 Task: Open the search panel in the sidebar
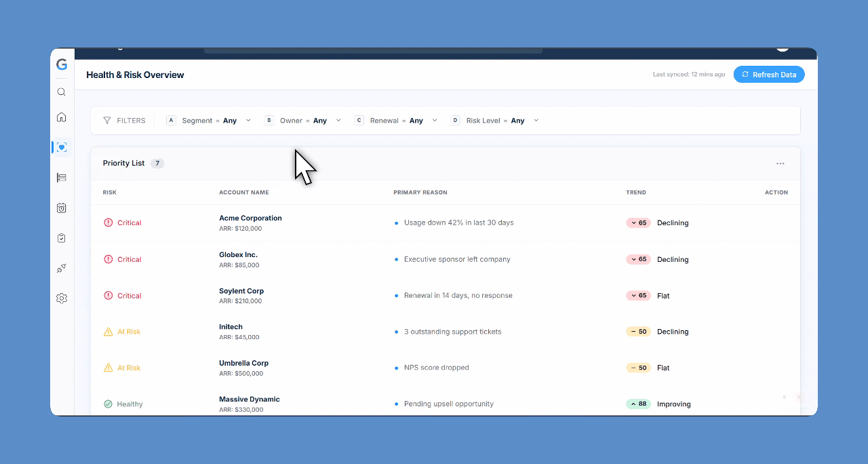coord(61,92)
